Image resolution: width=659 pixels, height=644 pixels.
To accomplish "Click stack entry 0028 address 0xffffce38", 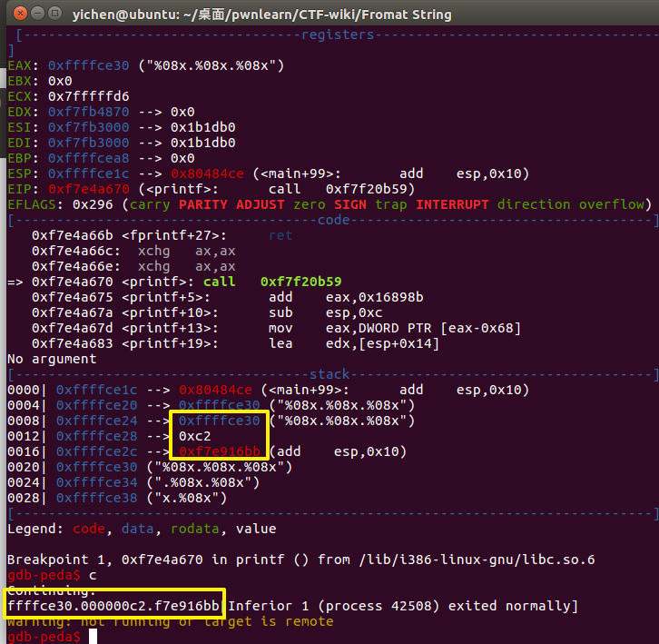I will click(x=96, y=498).
